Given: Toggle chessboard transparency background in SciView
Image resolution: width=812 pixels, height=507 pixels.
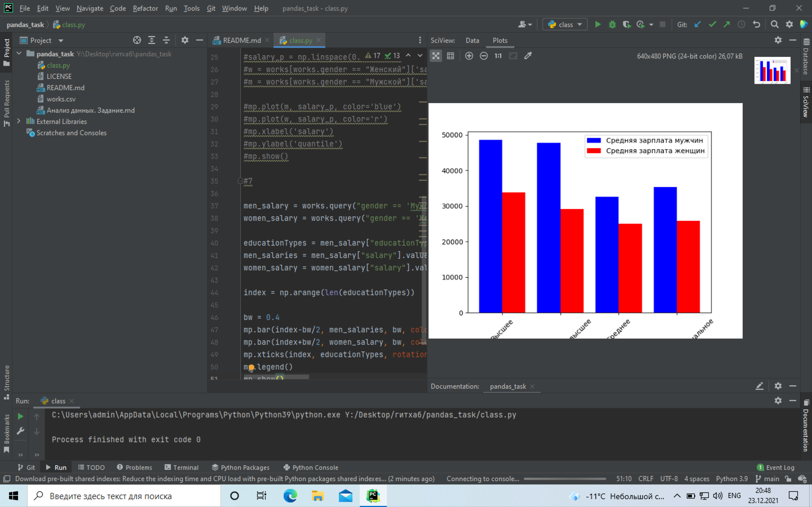Looking at the screenshot, I should pos(435,56).
